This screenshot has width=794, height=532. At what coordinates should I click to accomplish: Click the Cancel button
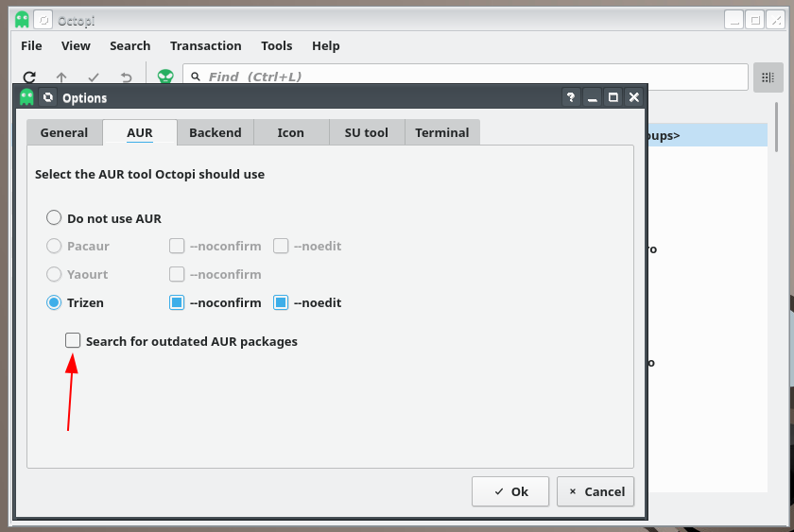pyautogui.click(x=595, y=491)
